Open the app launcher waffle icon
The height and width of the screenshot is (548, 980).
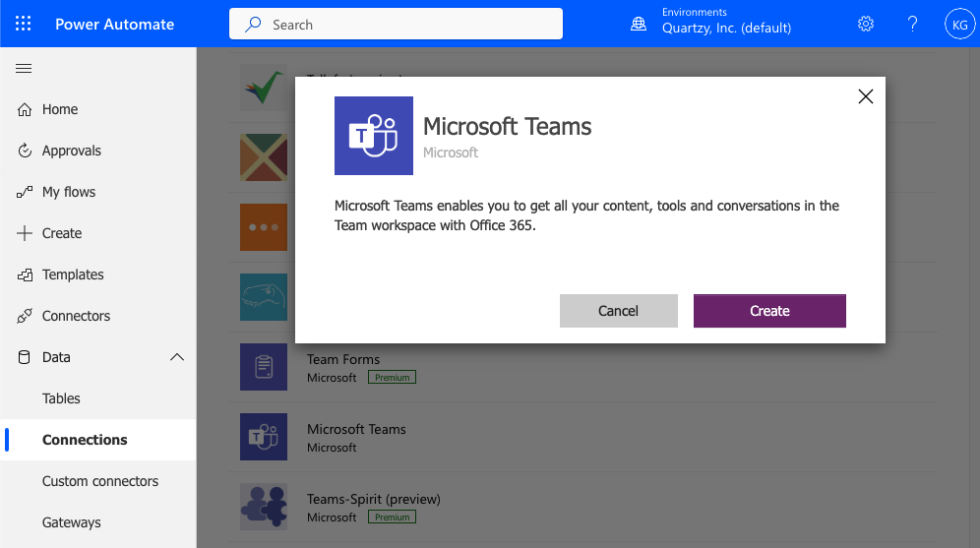pos(24,24)
